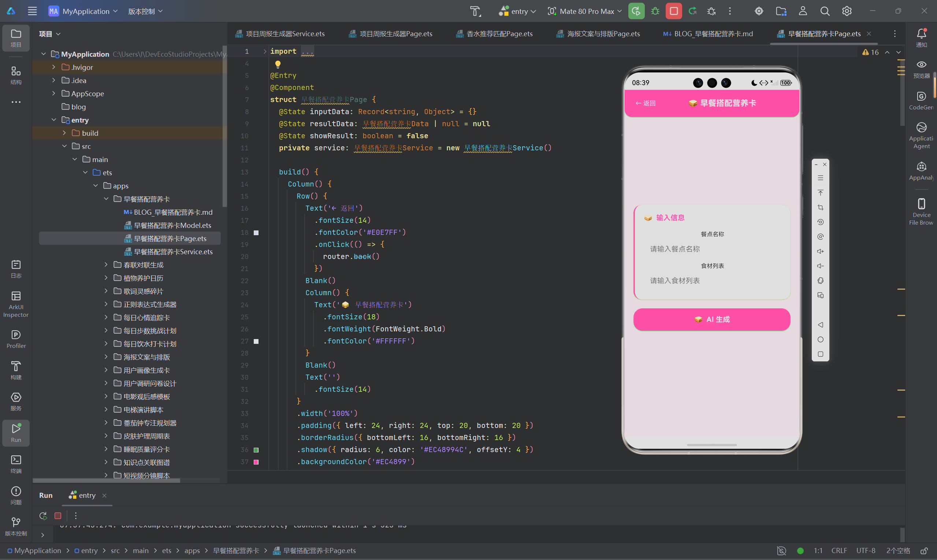The width and height of the screenshot is (937, 560).
Task: Open the Notifications bell panel
Action: tap(921, 37)
